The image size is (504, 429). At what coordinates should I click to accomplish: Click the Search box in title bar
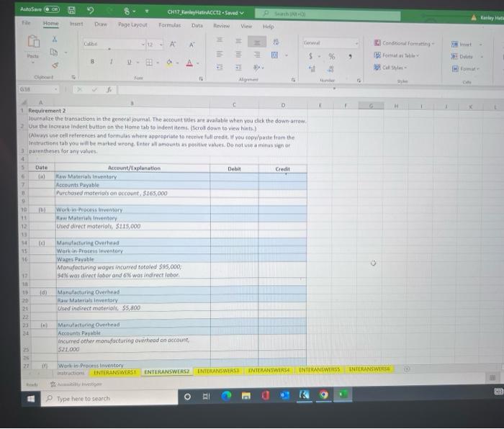pos(328,14)
